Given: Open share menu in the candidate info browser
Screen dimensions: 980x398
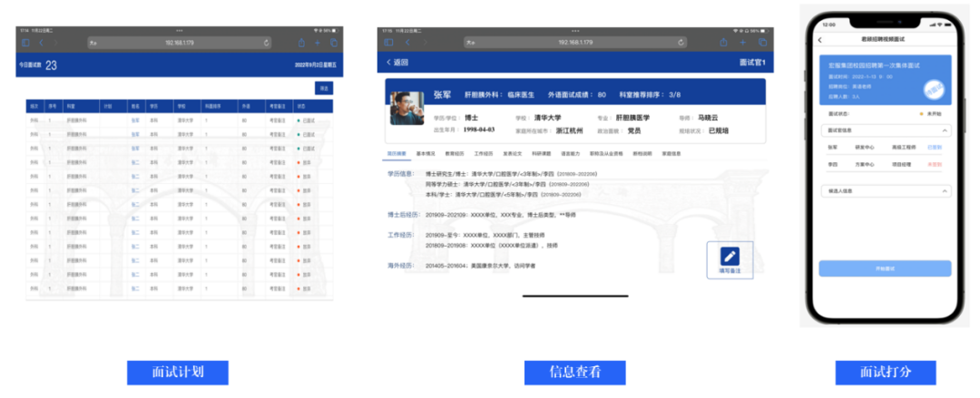Looking at the screenshot, I should 724,43.
